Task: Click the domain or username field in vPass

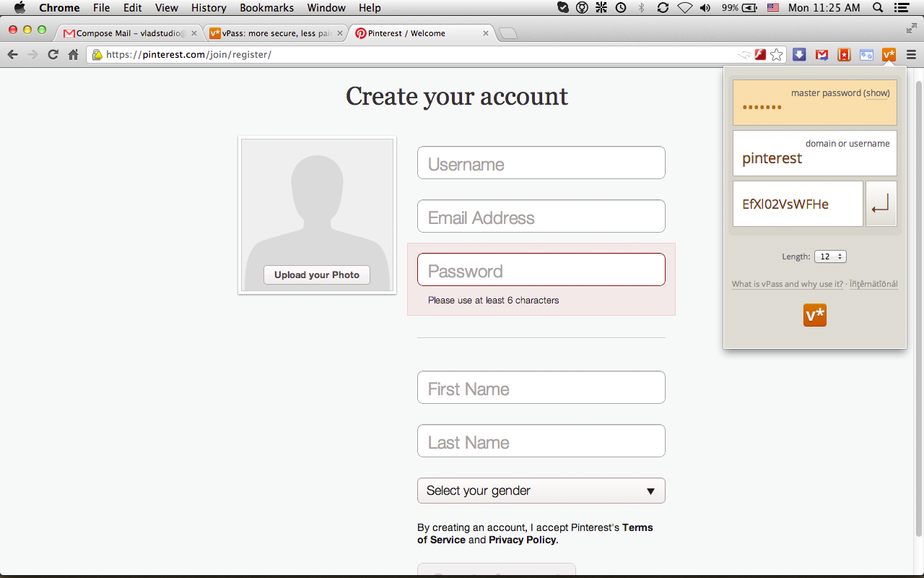Action: click(815, 153)
